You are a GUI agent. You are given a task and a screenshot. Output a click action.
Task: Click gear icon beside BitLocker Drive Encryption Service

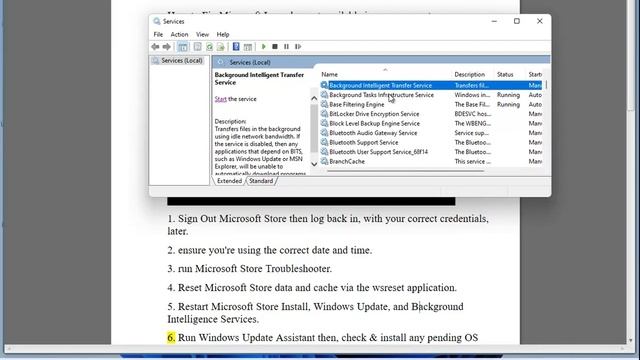click(324, 113)
